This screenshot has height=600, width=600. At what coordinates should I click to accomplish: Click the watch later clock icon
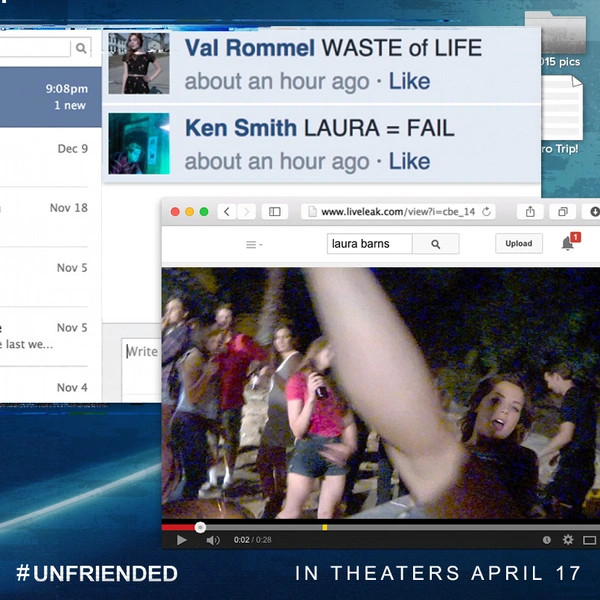pyautogui.click(x=547, y=540)
